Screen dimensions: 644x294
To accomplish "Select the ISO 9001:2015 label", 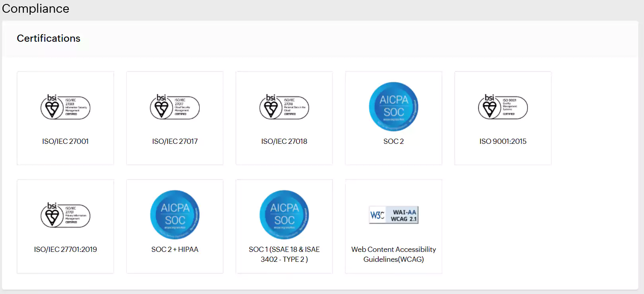I will (x=503, y=141).
